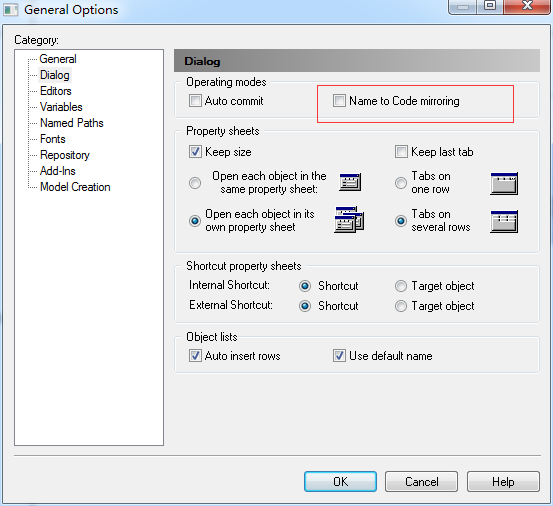Maximize the General Options window

point(490,6)
